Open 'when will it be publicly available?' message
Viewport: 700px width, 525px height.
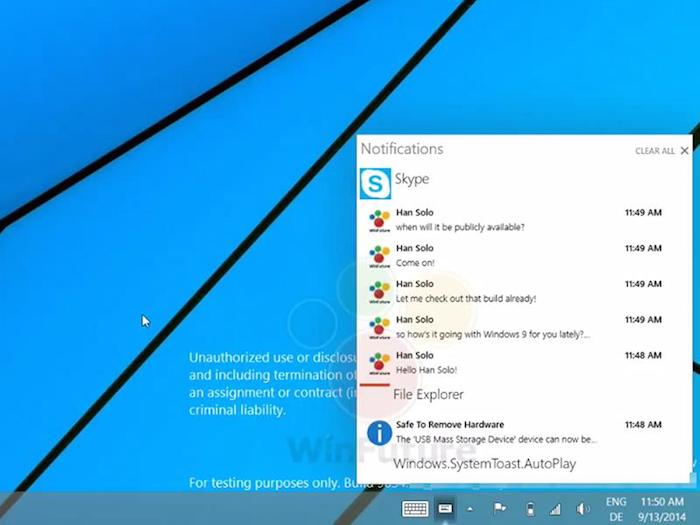click(460, 227)
